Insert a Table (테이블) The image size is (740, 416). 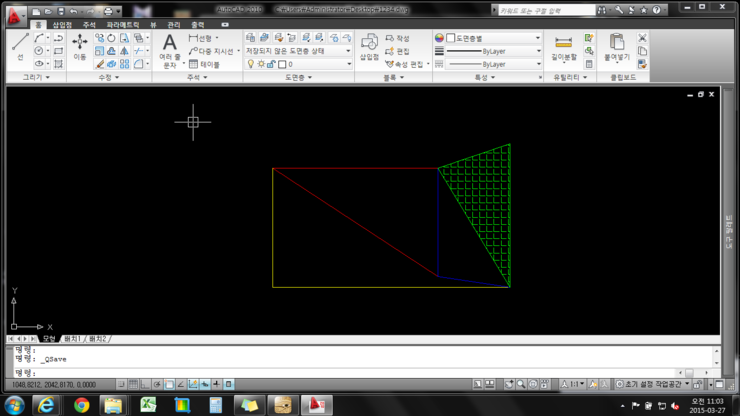pyautogui.click(x=204, y=64)
